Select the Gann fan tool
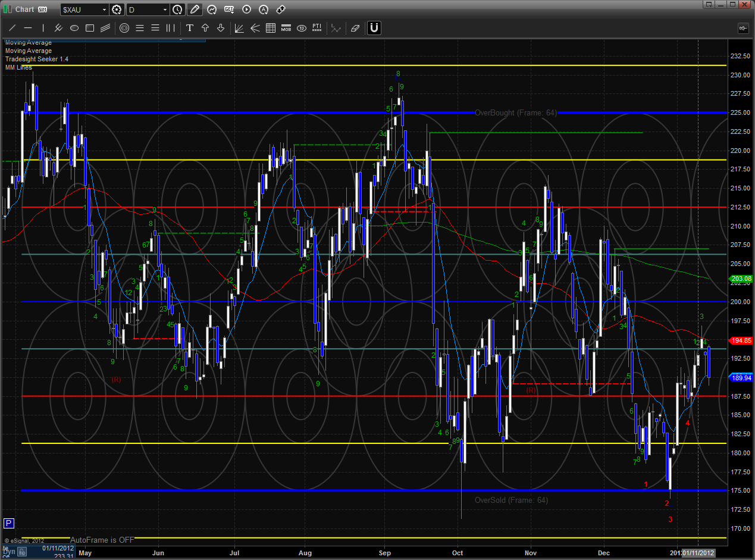755x560 pixels. [x=240, y=28]
